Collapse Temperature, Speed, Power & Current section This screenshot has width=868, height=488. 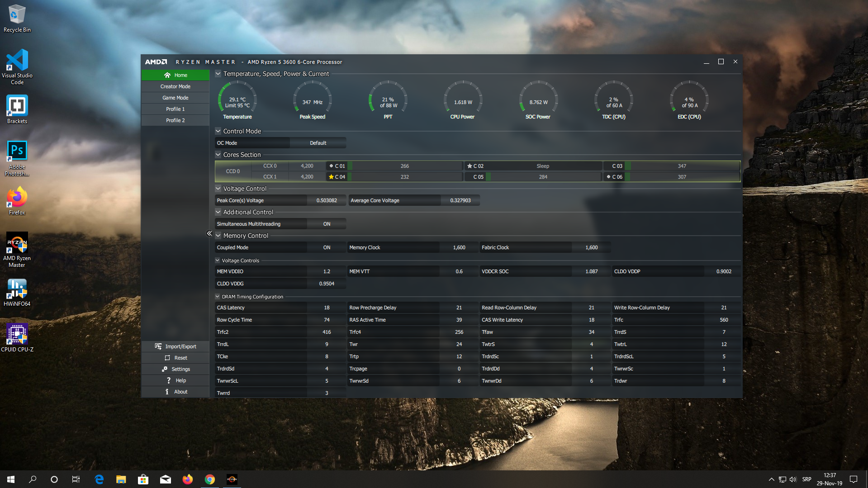coord(218,74)
